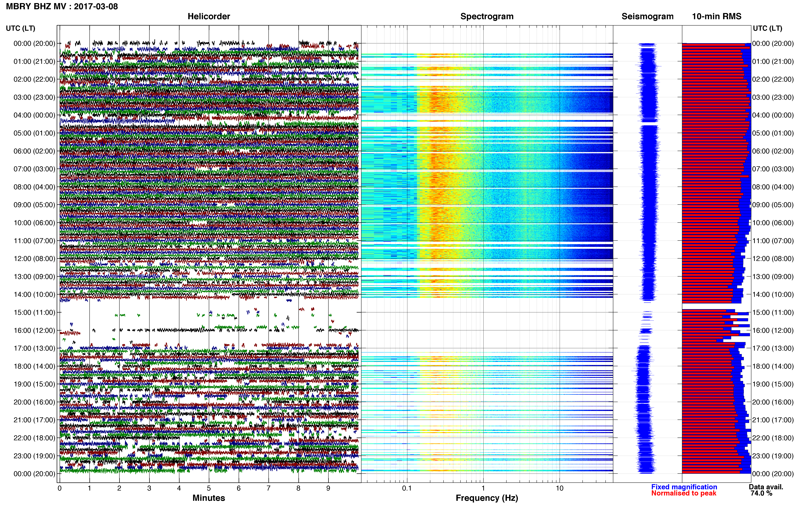The height and width of the screenshot is (508, 812).
Task: Click right time label '23:00 (19:00)'
Action: pyautogui.click(x=773, y=456)
